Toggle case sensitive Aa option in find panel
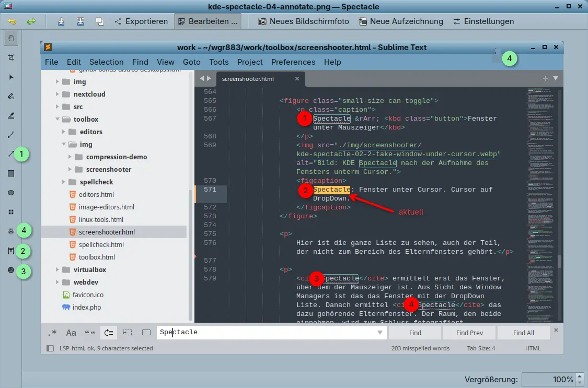This screenshot has height=388, width=588. point(71,333)
